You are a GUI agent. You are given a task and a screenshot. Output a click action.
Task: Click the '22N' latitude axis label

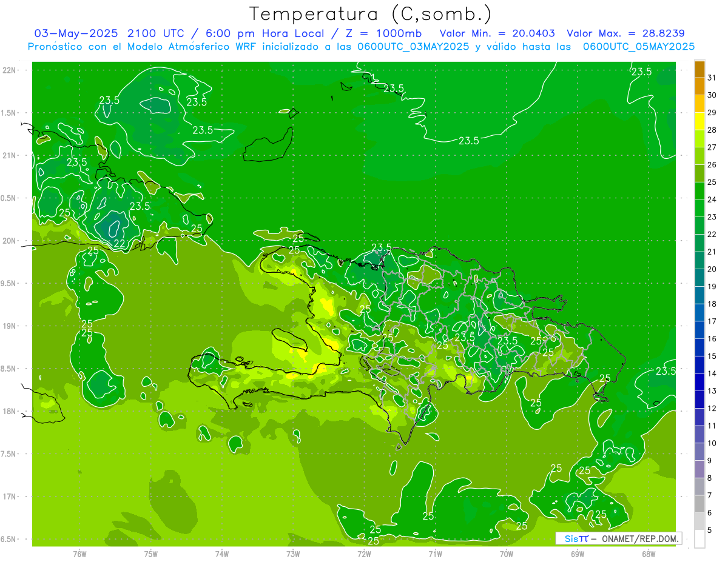10,70
